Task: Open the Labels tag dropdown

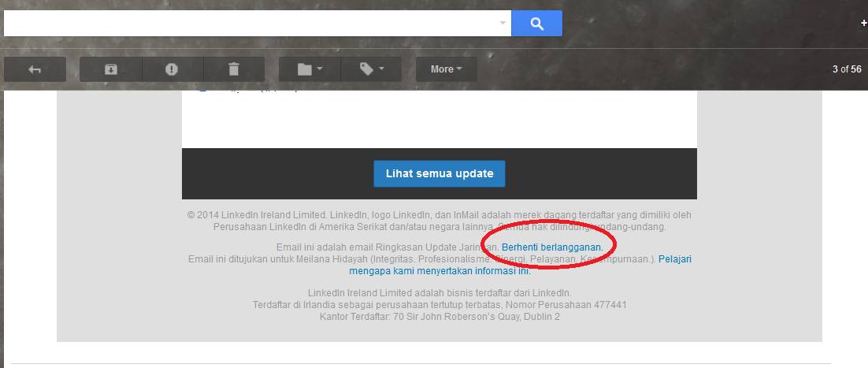Action: pyautogui.click(x=372, y=69)
